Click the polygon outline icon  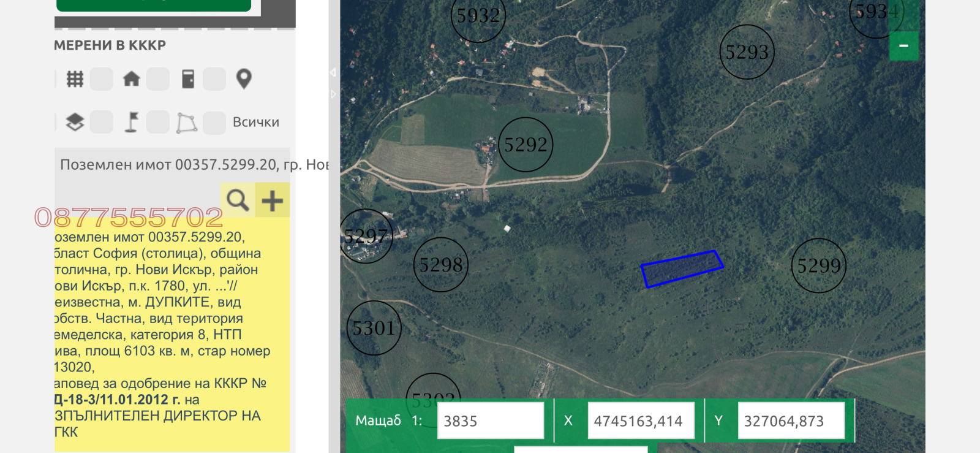coord(187,123)
